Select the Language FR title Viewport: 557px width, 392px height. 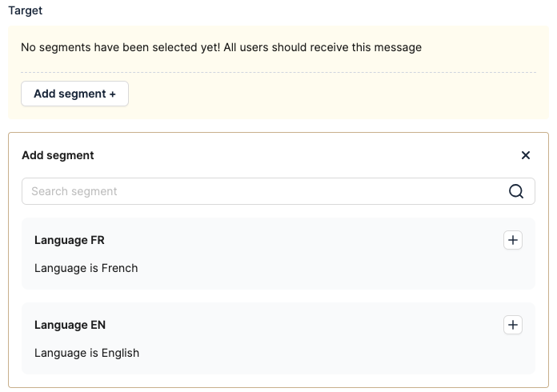pyautogui.click(x=70, y=240)
